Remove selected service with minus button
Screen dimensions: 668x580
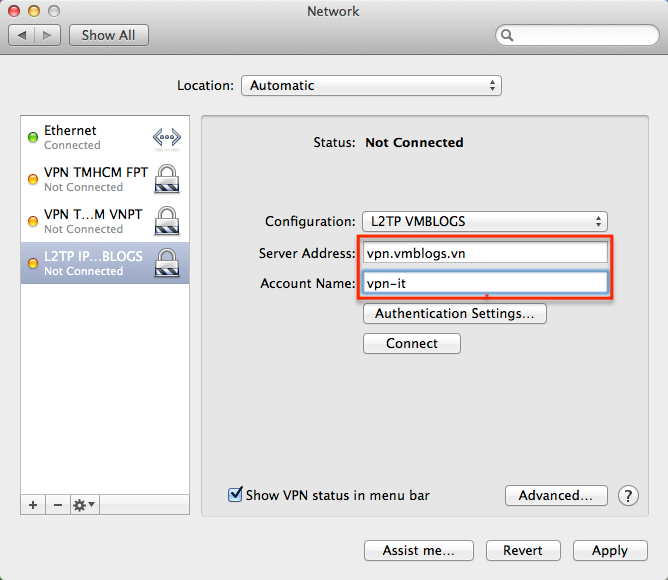point(57,505)
